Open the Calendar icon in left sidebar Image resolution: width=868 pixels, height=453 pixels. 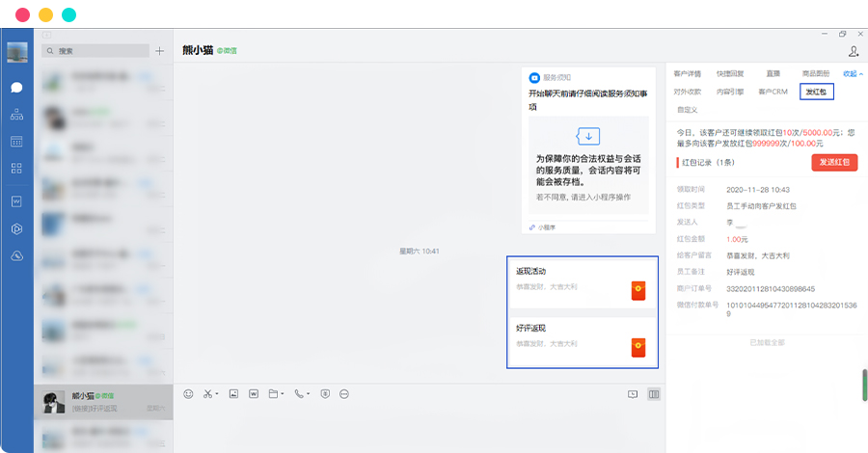click(16, 142)
